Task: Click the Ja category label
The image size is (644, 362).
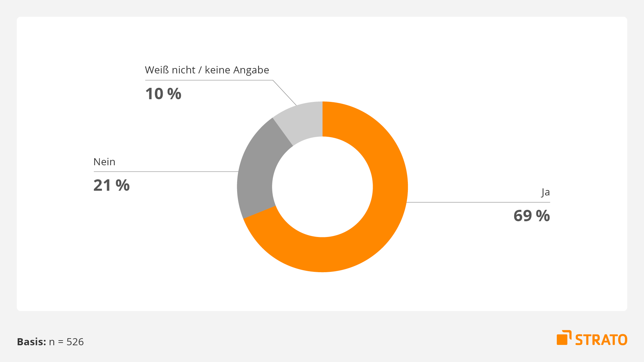Action: coord(546,192)
